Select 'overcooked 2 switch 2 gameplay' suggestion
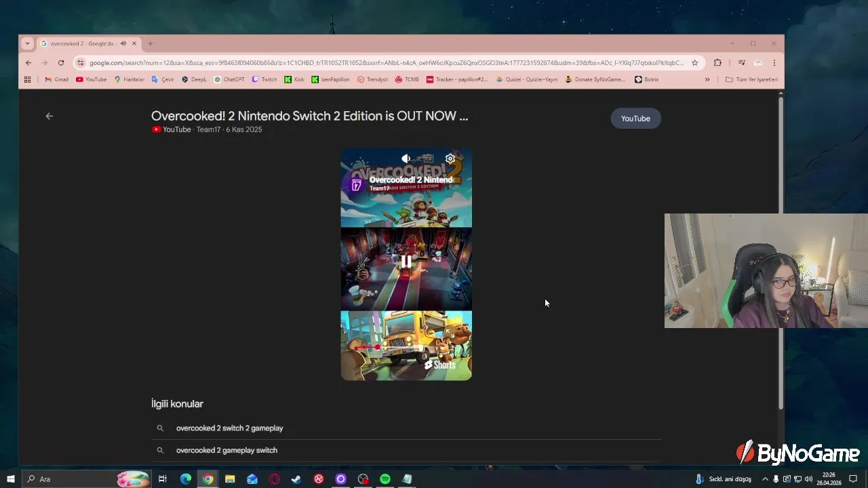Viewport: 868px width, 488px height. [230, 428]
